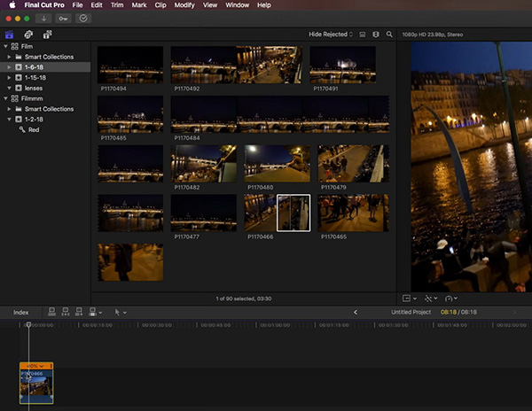
Task: Select the 1-2-18 event
Action: (45, 120)
